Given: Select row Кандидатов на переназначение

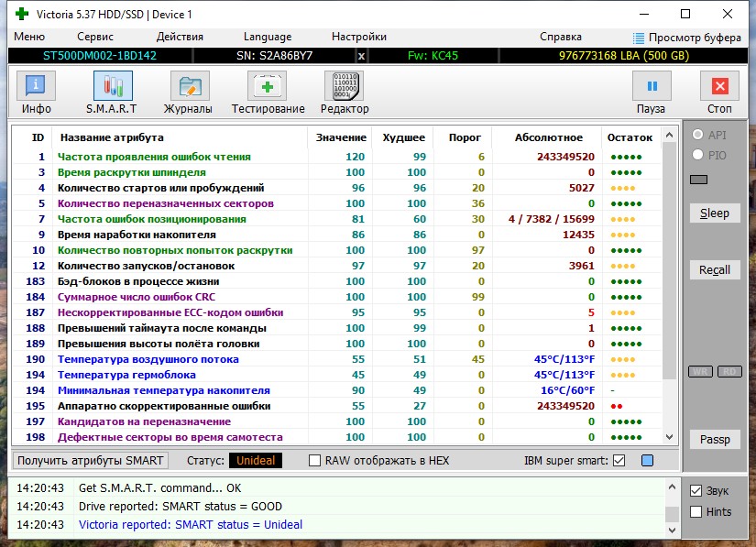Looking at the screenshot, I should pos(336,421).
